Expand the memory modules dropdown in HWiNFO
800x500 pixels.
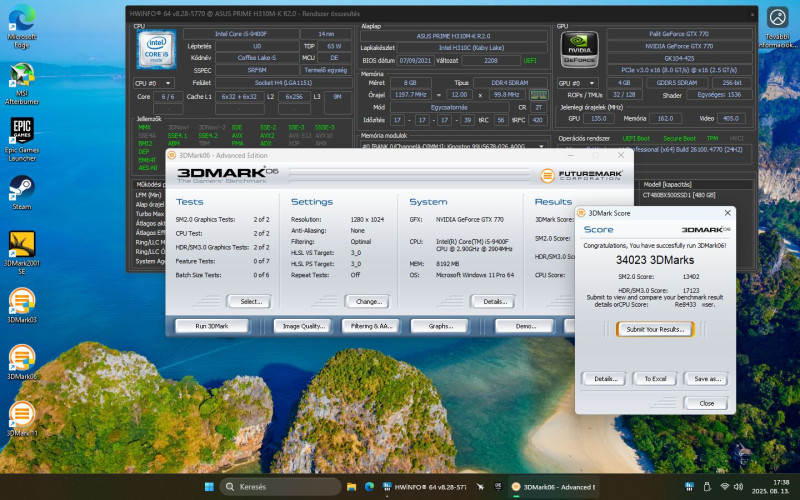[x=454, y=146]
